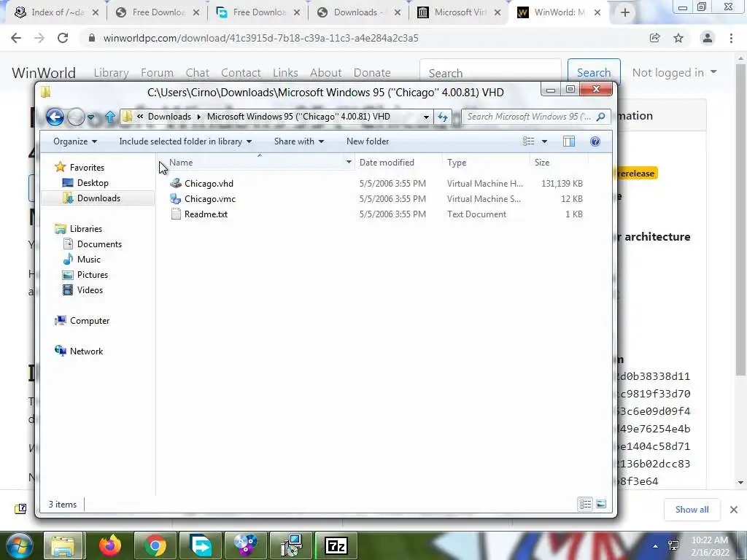This screenshot has height=560, width=747.
Task: Switch to Index of browser tab
Action: [55, 13]
